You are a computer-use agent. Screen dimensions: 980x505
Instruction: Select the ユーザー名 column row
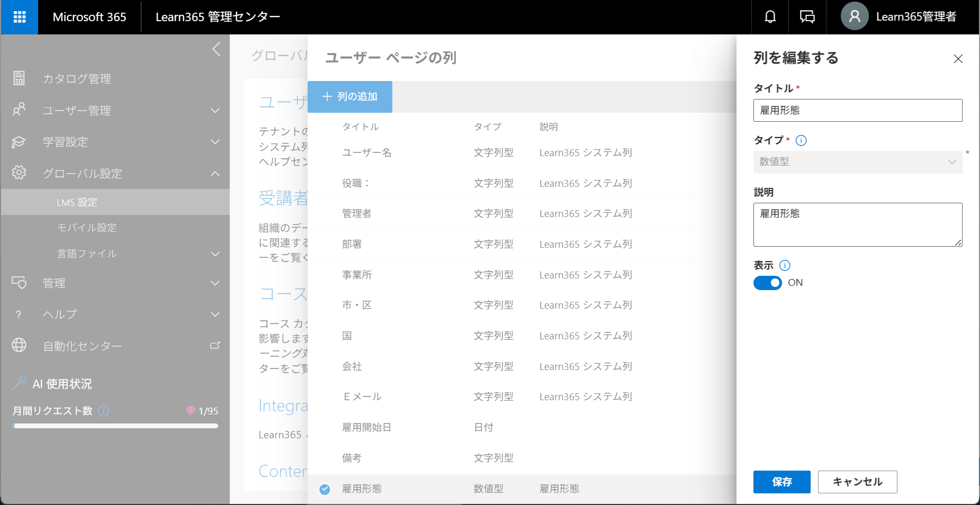point(522,153)
